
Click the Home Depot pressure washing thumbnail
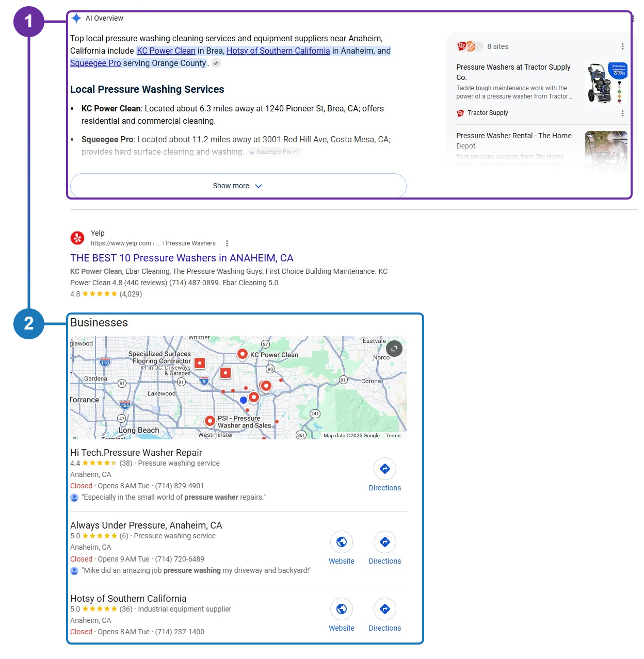point(606,151)
